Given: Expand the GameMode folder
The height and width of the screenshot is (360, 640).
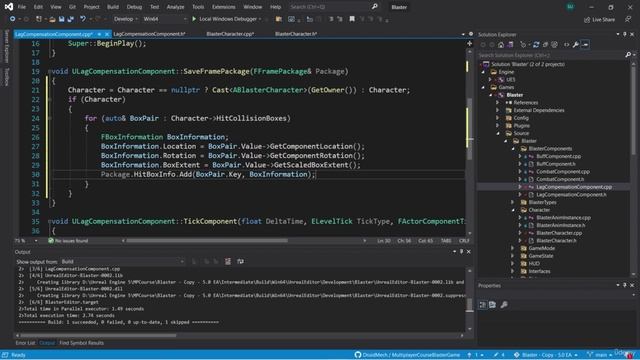Looking at the screenshot, I should (x=513, y=248).
